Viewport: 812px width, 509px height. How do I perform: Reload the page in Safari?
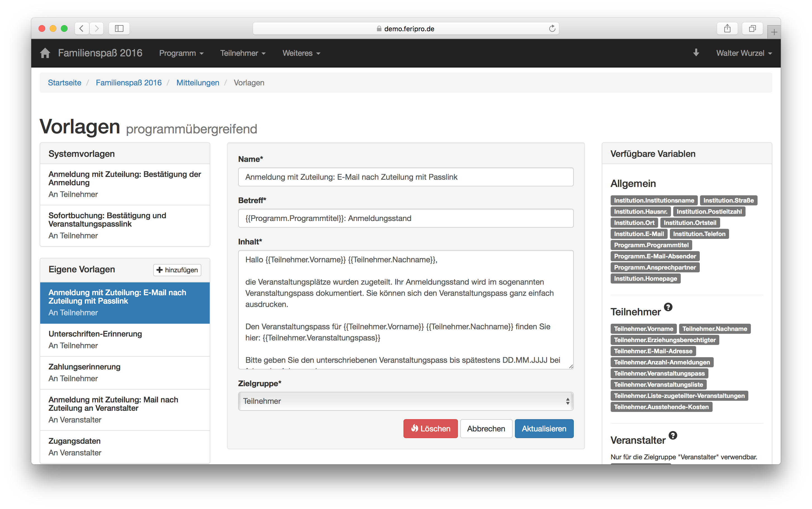pos(552,29)
